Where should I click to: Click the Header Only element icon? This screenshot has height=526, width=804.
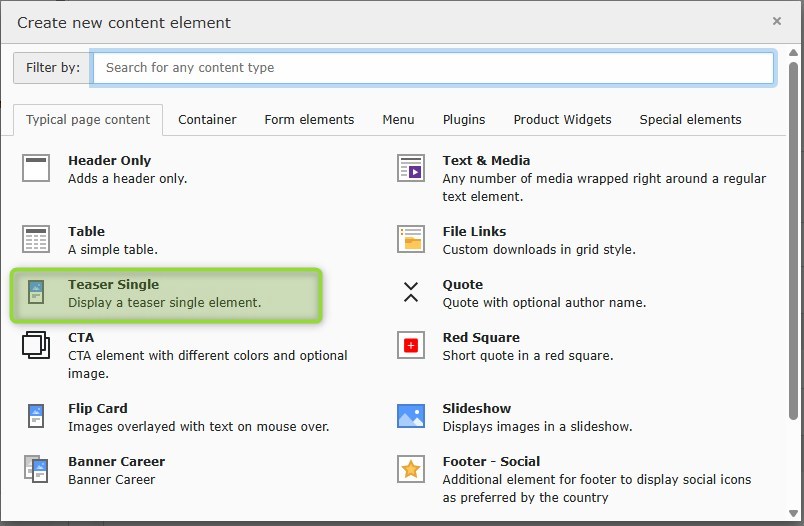click(36, 168)
